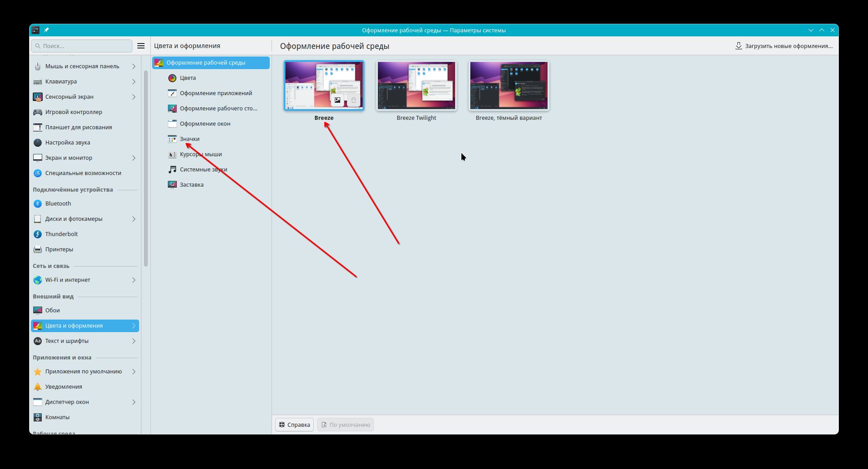Expand the Wi-Fi и интернет chevron
This screenshot has width=868, height=469.
click(134, 280)
